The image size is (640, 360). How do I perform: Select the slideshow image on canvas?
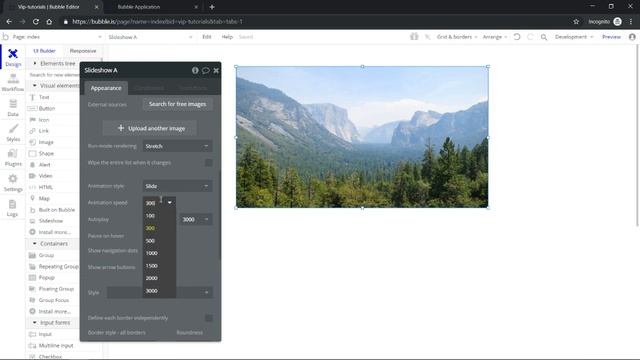(362, 137)
